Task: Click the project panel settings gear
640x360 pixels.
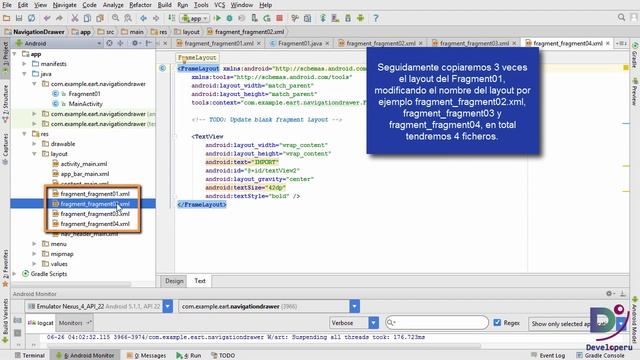Action: [135, 43]
